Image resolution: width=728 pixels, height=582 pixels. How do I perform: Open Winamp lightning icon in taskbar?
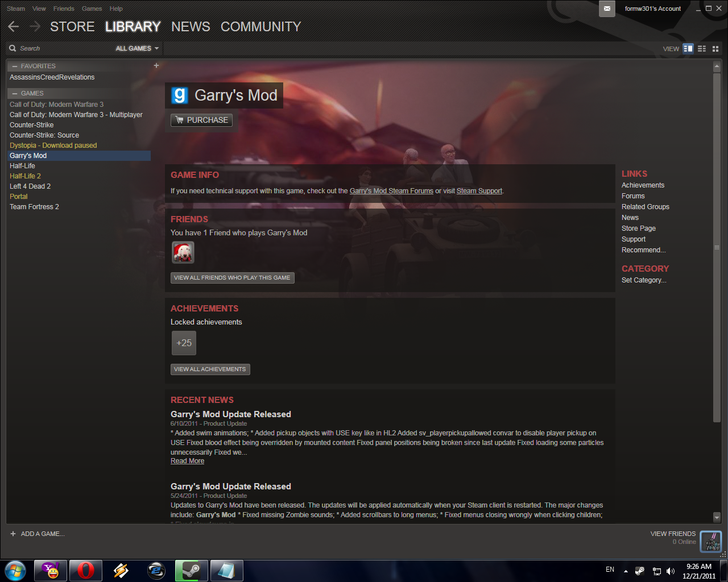point(121,570)
